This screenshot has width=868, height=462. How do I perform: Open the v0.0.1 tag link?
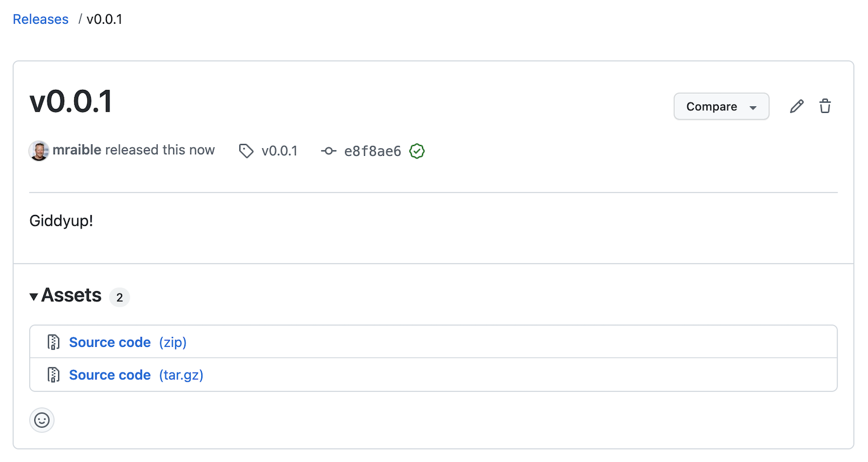pyautogui.click(x=279, y=151)
